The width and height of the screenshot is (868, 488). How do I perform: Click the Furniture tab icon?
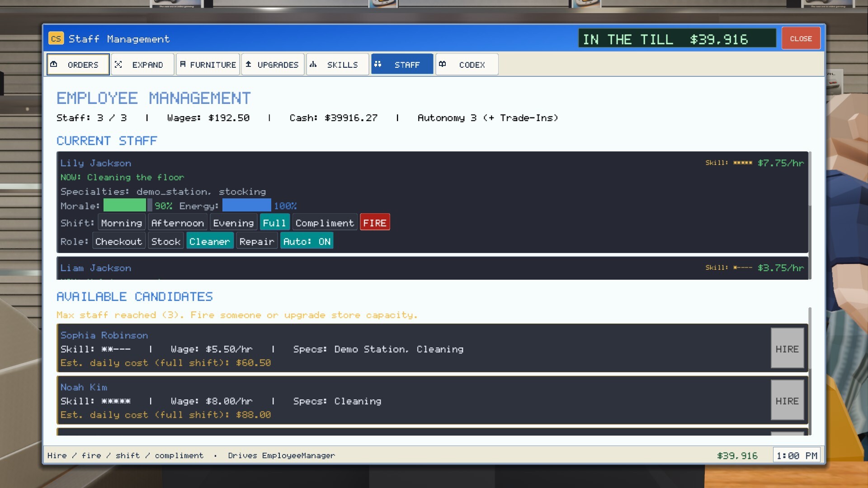click(183, 64)
